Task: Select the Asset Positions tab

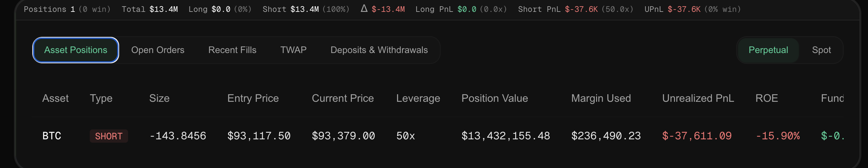Action: click(76, 50)
